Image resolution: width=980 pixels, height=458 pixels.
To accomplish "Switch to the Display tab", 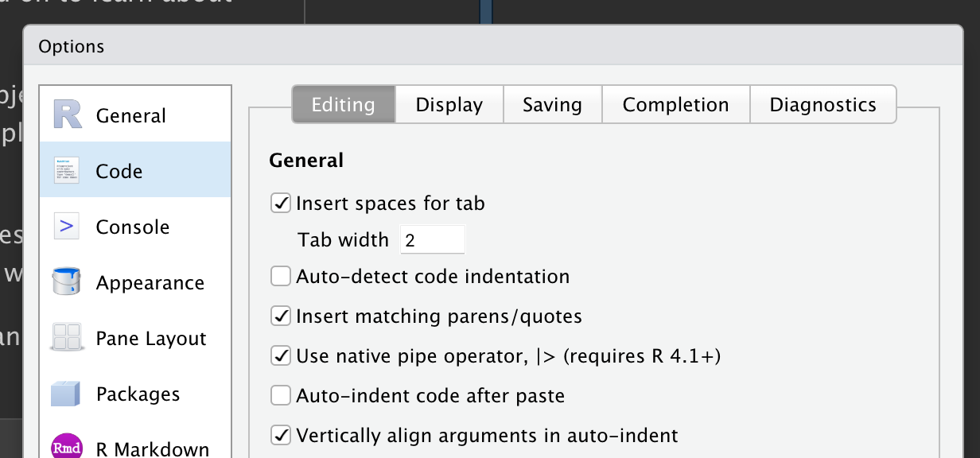I will (449, 104).
